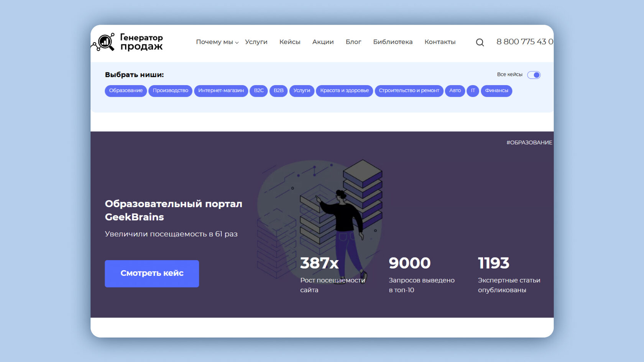Click the #ОБРАЗОВАНИЕ hashtag label

(529, 143)
